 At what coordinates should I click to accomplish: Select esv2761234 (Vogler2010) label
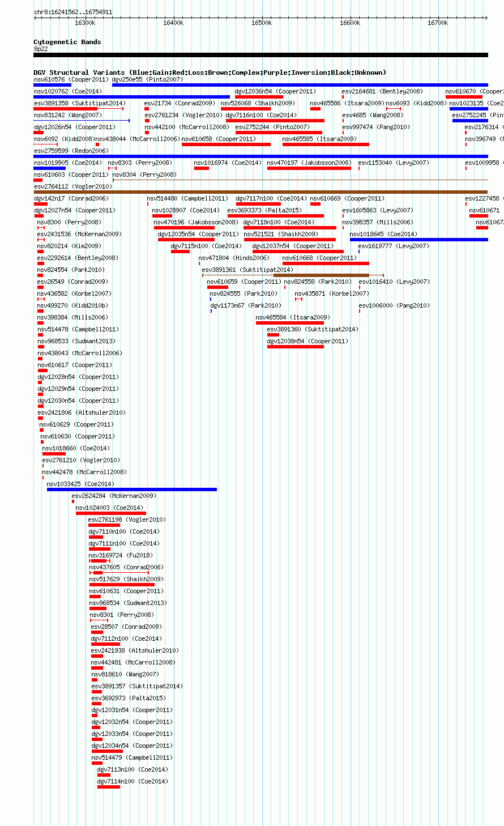click(184, 115)
